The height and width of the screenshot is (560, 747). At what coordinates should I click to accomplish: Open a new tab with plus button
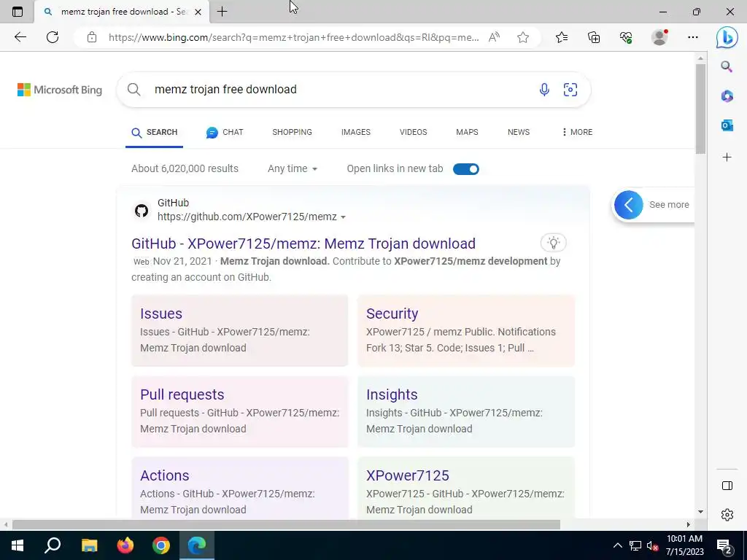click(222, 12)
